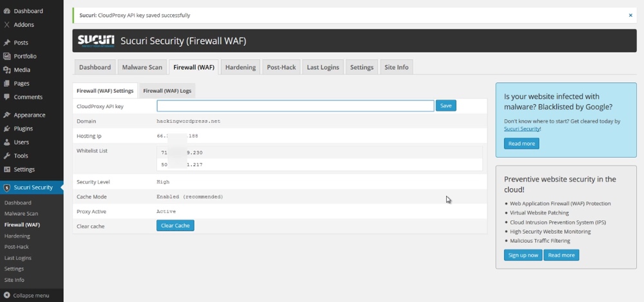644x302 pixels.
Task: Open Dashboard under Sucuri Security submenu
Action: pyautogui.click(x=17, y=203)
